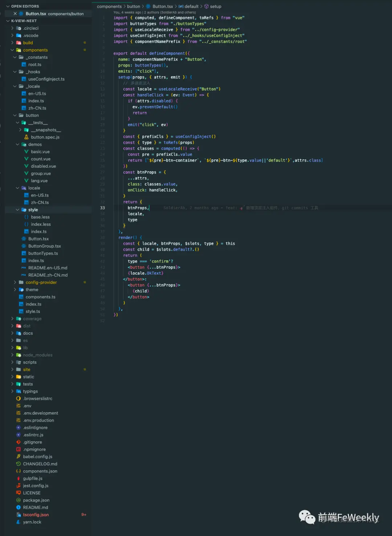Collapse the _constants folder chevron
Image resolution: width=392 pixels, height=536 pixels.
(x=15, y=57)
